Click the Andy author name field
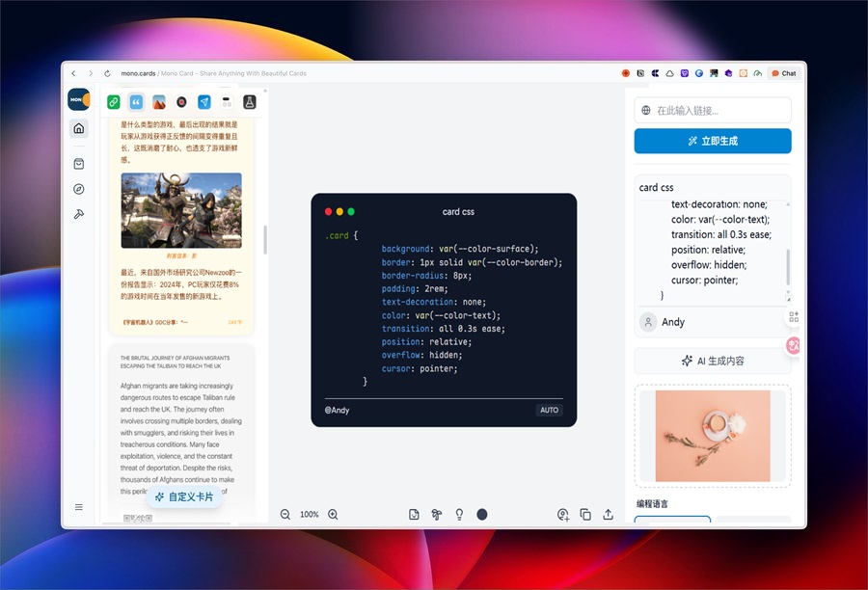 [x=713, y=322]
